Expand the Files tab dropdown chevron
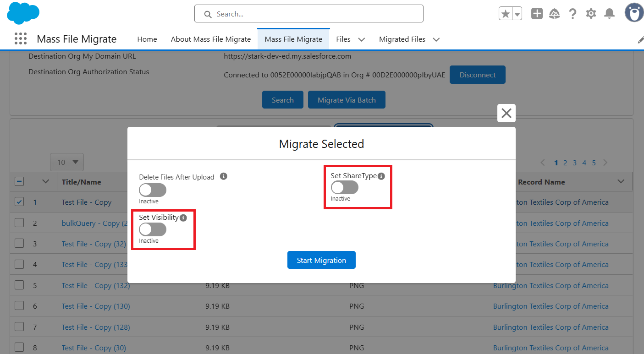 click(361, 40)
